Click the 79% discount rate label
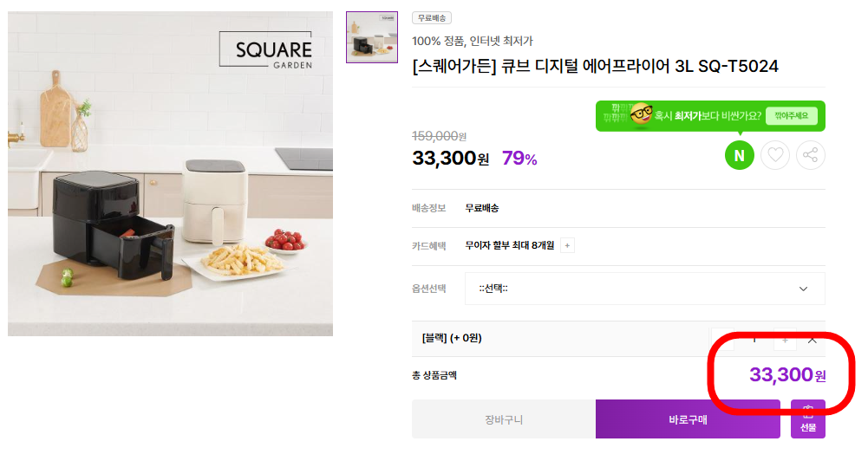This screenshot has width=868, height=461. [x=519, y=159]
